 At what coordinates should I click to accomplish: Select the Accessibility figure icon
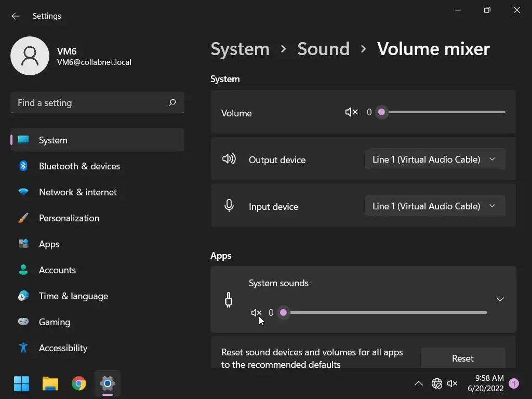(x=23, y=348)
